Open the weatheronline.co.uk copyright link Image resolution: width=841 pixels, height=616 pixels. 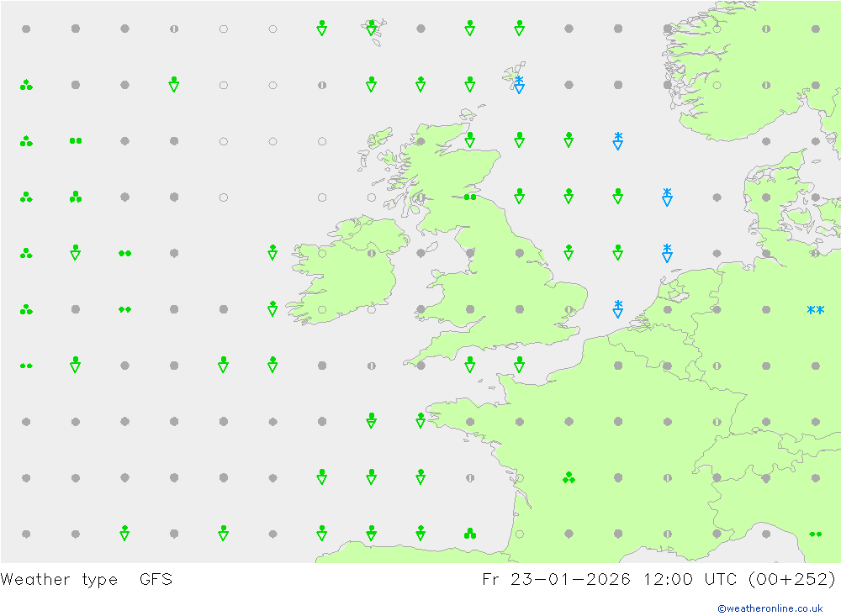pyautogui.click(x=770, y=608)
